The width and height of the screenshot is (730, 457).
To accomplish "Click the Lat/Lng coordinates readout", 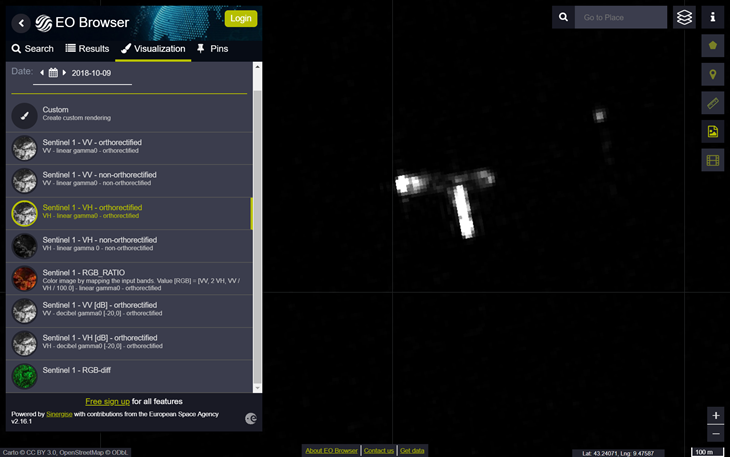I will pos(618,453).
